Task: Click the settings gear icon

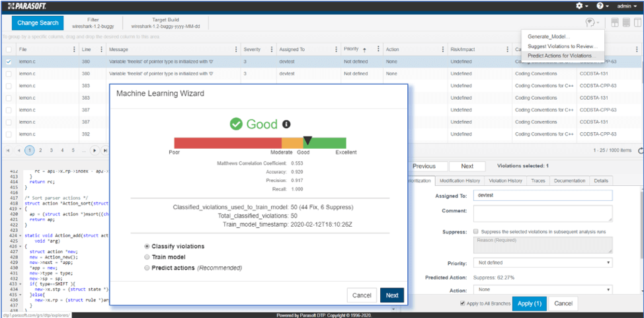Action: [579, 5]
